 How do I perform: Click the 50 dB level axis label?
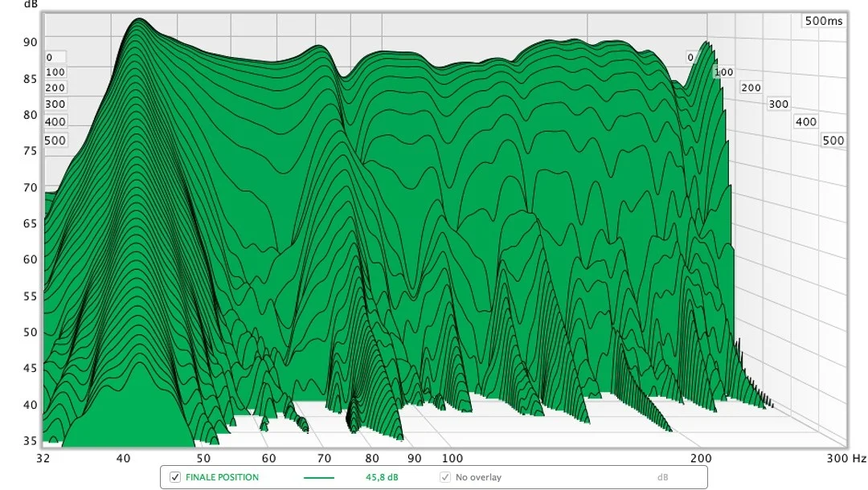click(31, 333)
